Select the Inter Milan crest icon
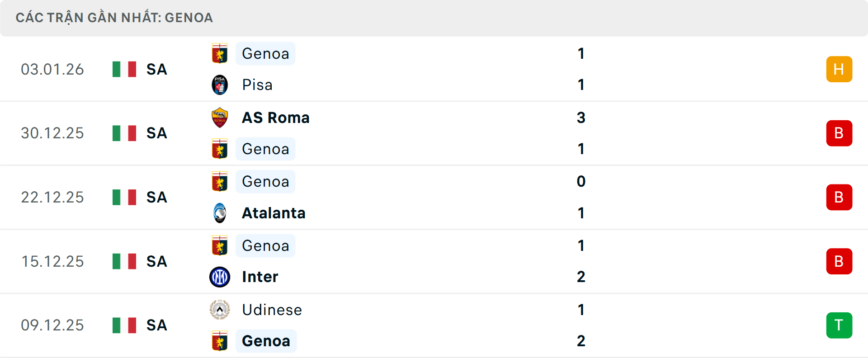This screenshot has height=358, width=868. tap(220, 277)
